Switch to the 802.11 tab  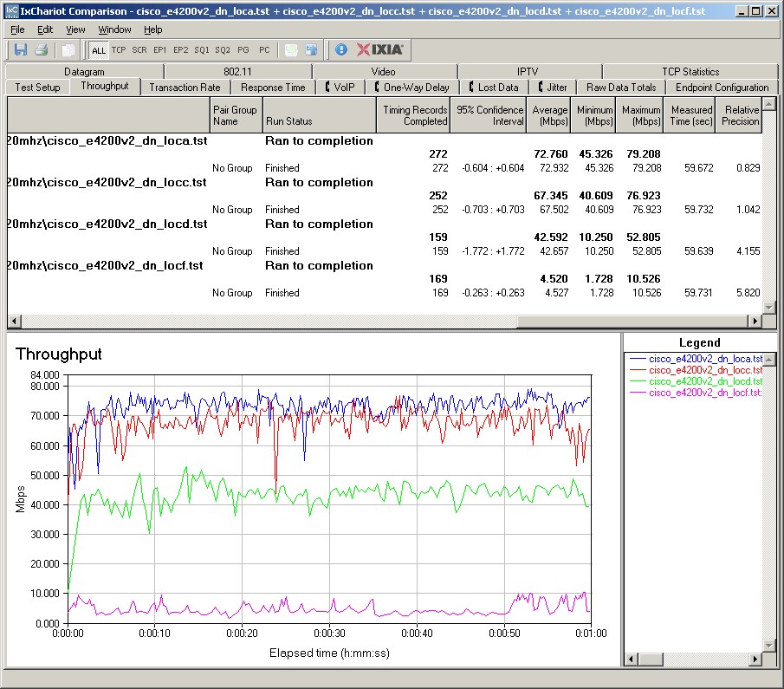pos(237,72)
